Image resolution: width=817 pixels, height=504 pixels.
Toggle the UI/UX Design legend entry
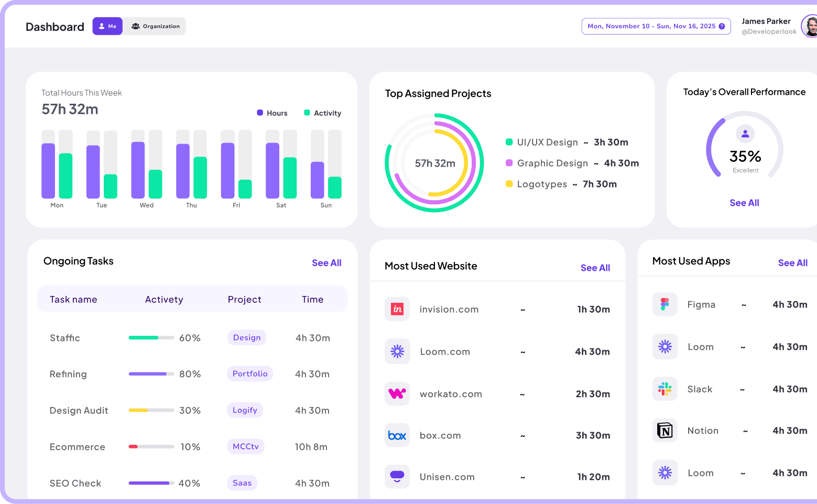pyautogui.click(x=542, y=142)
